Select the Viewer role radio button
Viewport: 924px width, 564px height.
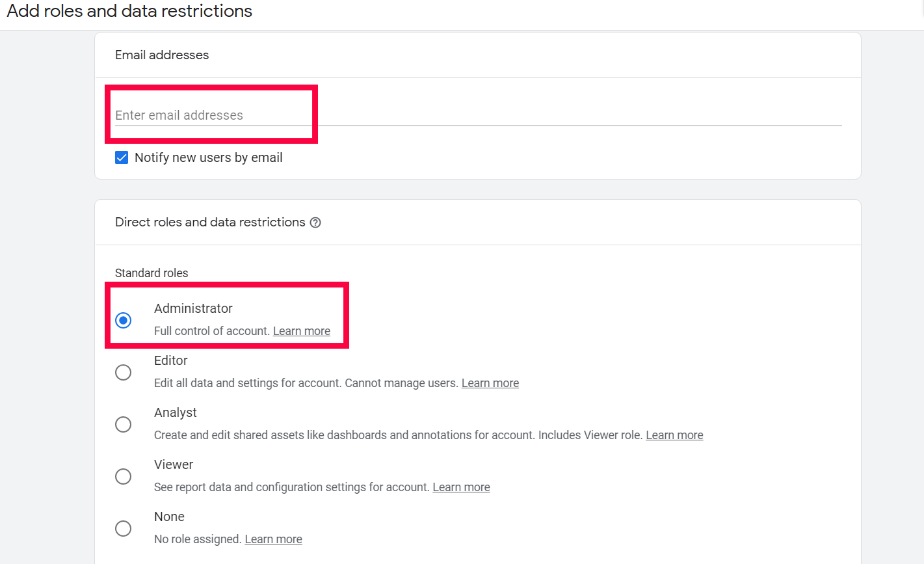[x=123, y=476]
